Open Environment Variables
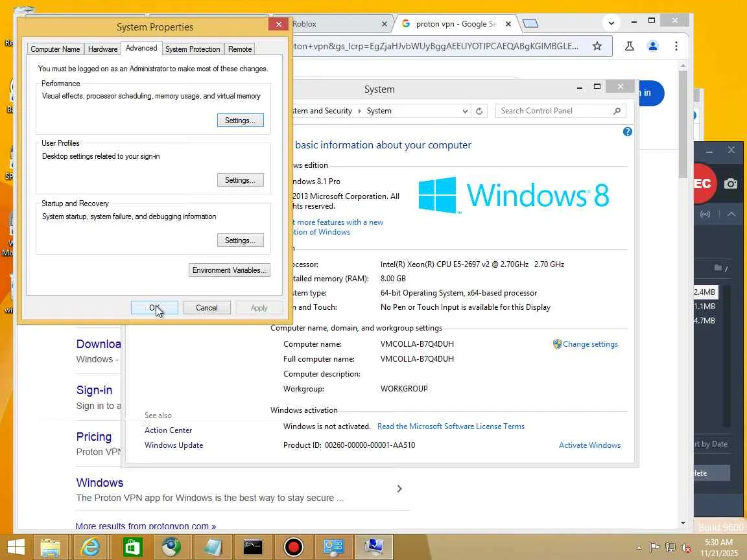Screen dimensions: 747x560 pos(229,270)
